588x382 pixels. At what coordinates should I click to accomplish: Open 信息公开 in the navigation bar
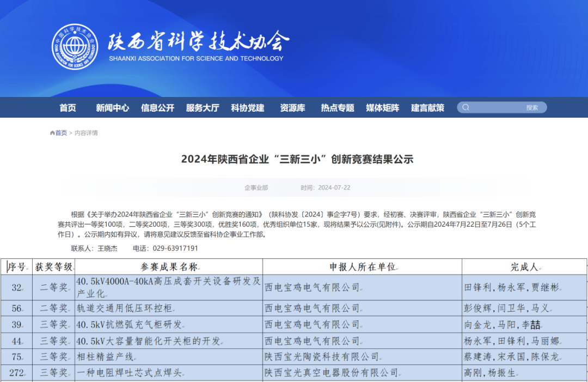coord(157,108)
